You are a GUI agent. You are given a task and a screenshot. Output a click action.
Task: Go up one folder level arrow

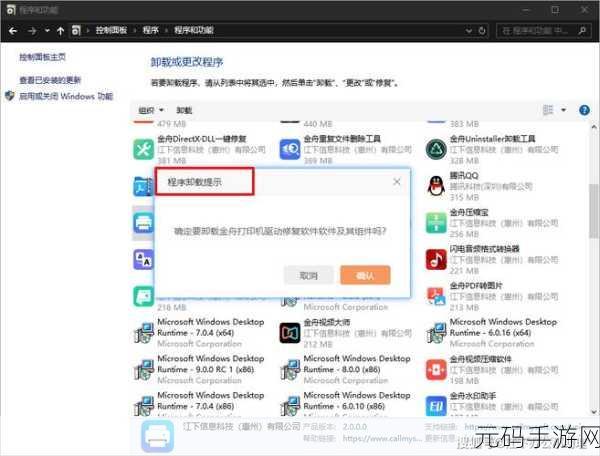[x=60, y=31]
